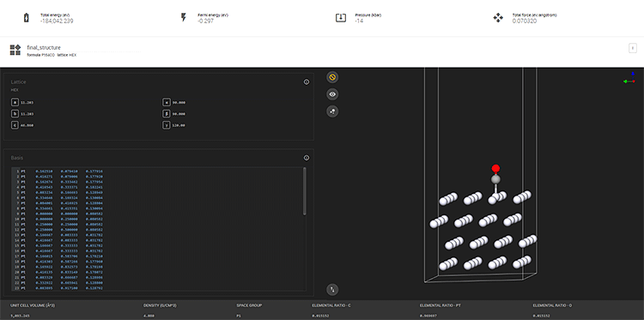Click the gamma angle value field
Screen dimensions: 644x320
(x=179, y=125)
